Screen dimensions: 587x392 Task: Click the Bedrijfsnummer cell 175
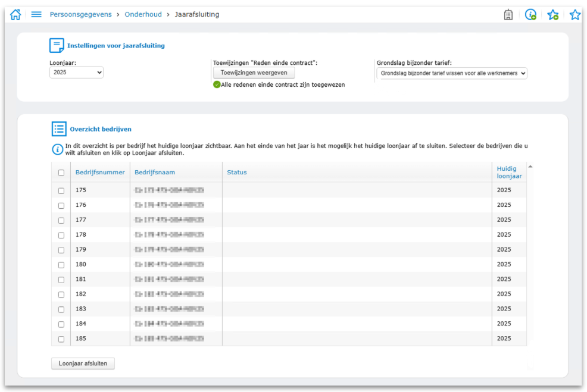81,190
